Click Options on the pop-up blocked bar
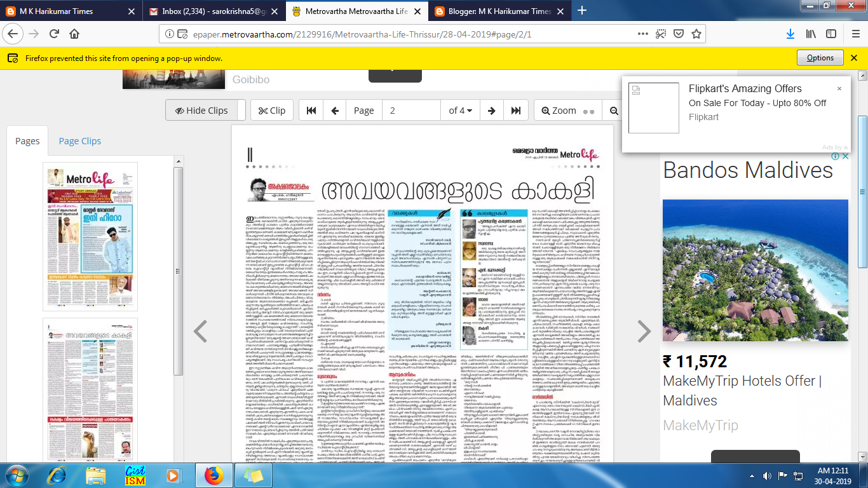The width and height of the screenshot is (868, 488). [820, 58]
